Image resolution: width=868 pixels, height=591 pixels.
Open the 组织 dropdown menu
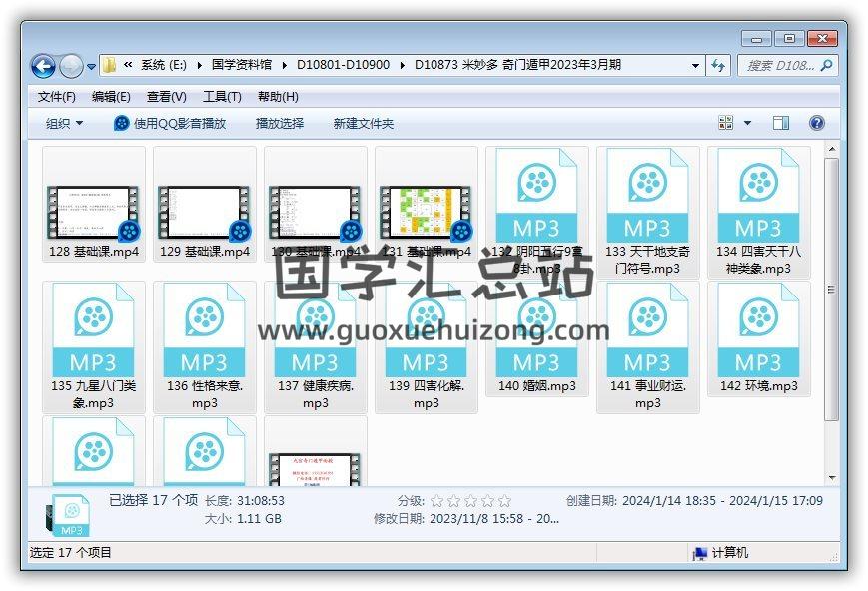pyautogui.click(x=65, y=124)
